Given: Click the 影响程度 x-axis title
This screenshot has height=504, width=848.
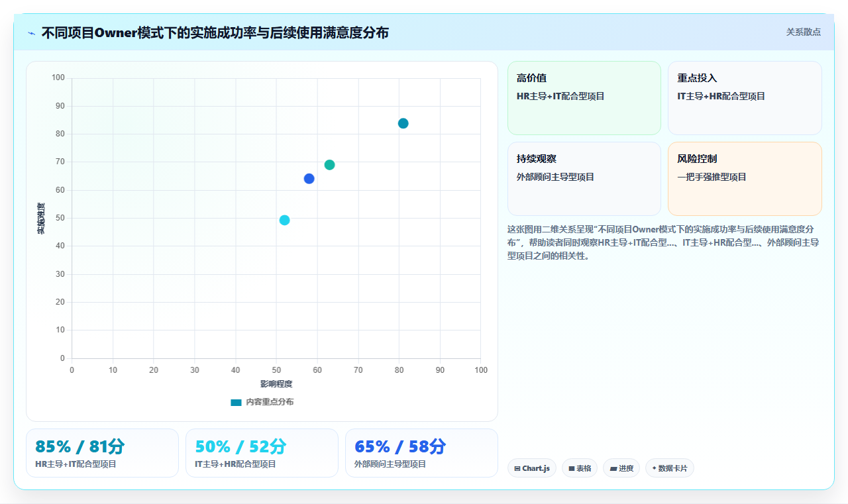Looking at the screenshot, I should click(276, 383).
